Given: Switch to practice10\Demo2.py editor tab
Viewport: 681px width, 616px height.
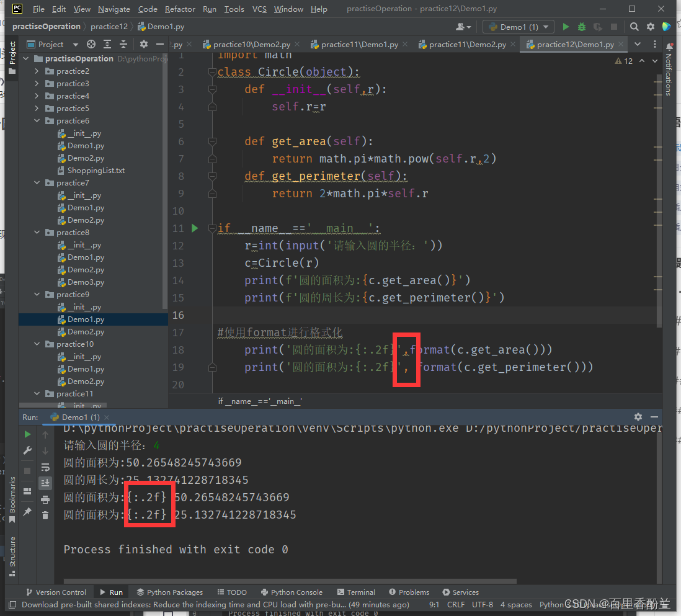Looking at the screenshot, I should [251, 44].
